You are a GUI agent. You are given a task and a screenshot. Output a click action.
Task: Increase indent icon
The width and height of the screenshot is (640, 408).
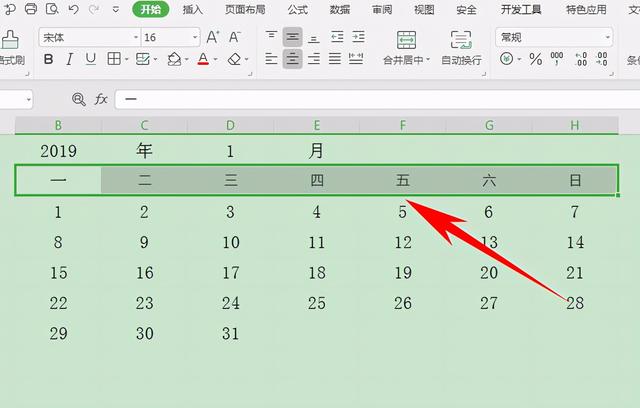click(358, 37)
